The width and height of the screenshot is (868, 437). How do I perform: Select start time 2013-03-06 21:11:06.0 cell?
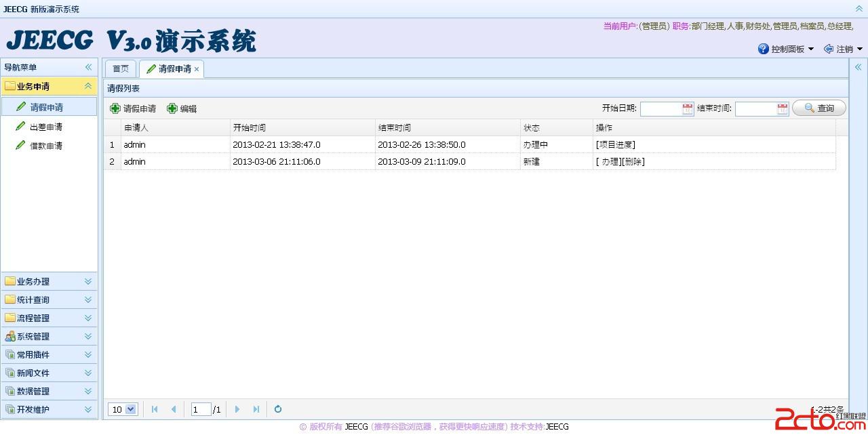[x=302, y=161]
